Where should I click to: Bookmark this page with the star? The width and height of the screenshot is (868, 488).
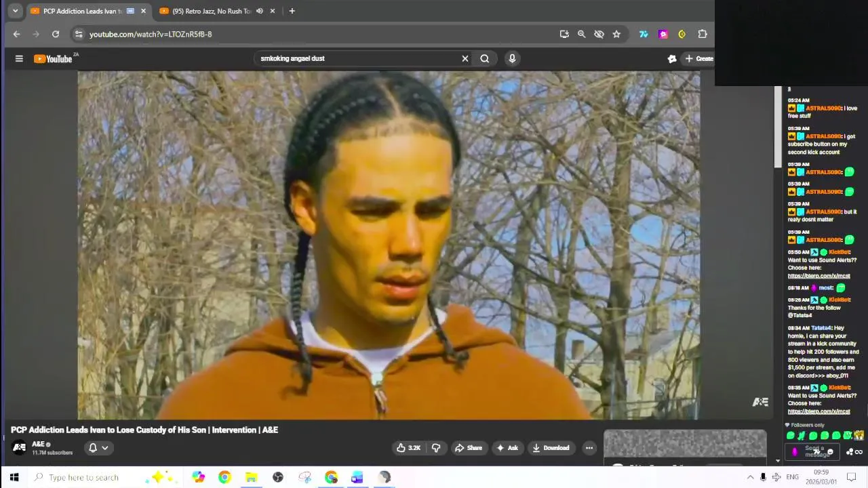[616, 34]
